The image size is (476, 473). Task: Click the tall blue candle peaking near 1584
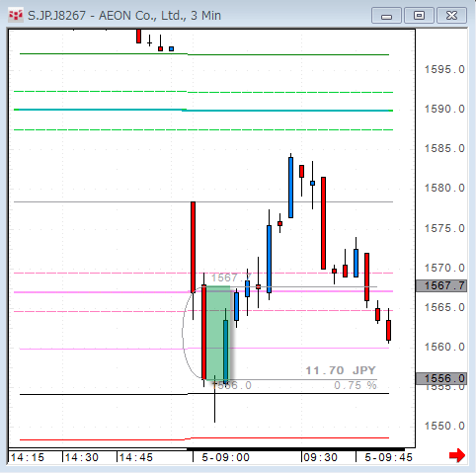pyautogui.click(x=290, y=188)
